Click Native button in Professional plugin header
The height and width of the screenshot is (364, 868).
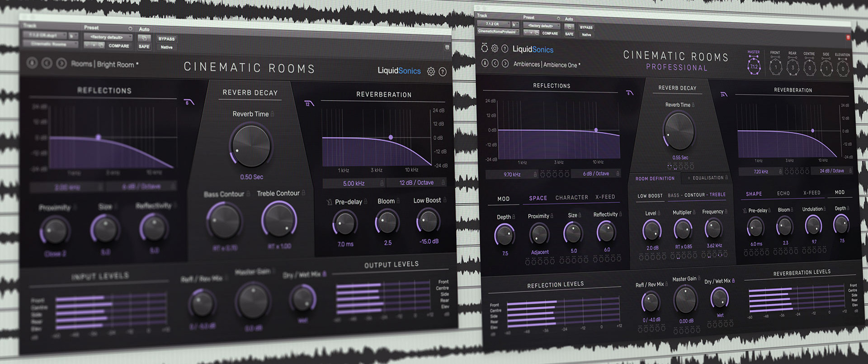point(586,35)
